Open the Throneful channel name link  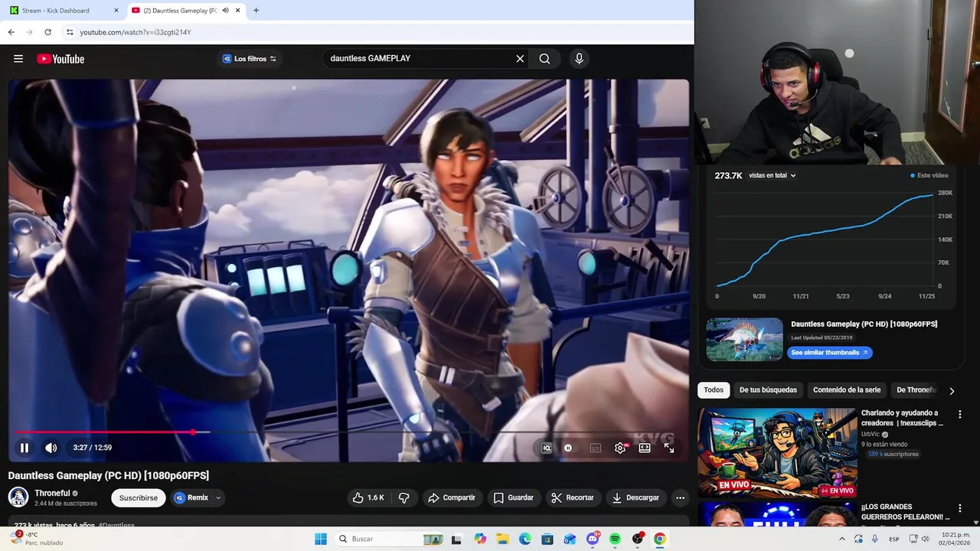52,494
